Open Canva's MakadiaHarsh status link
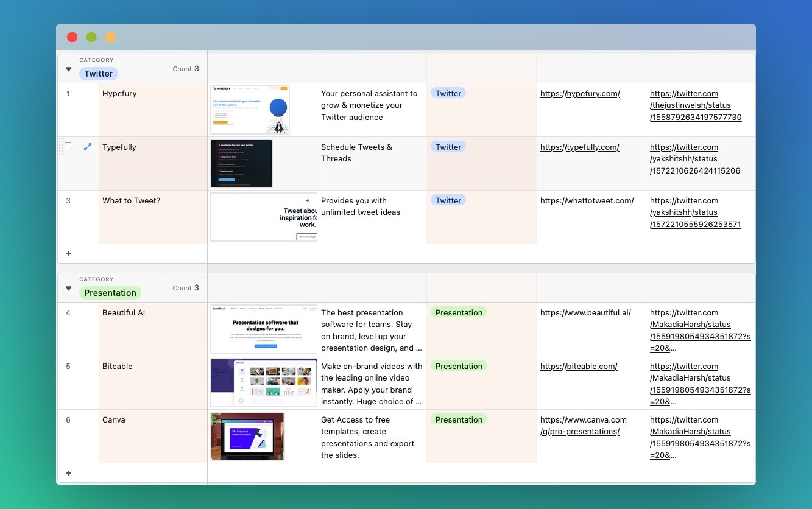This screenshot has width=812, height=509. coord(700,438)
